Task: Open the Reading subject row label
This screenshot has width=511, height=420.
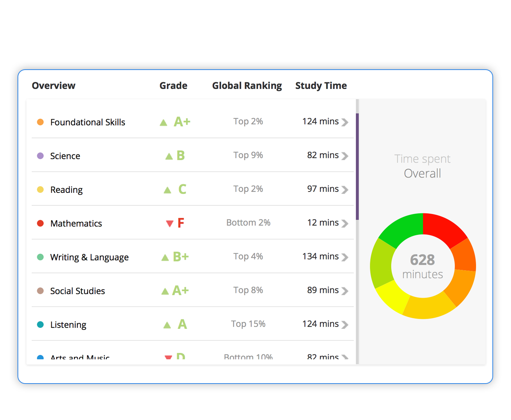Action: (66, 190)
